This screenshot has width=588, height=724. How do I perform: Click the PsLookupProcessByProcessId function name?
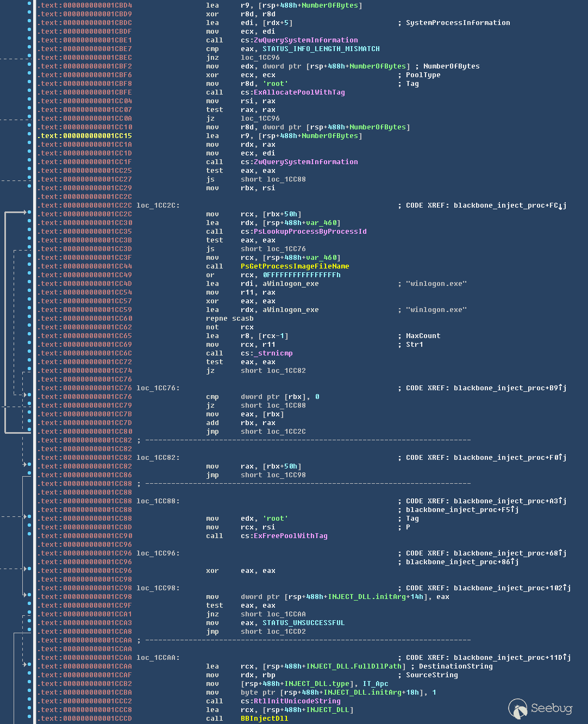310,232
